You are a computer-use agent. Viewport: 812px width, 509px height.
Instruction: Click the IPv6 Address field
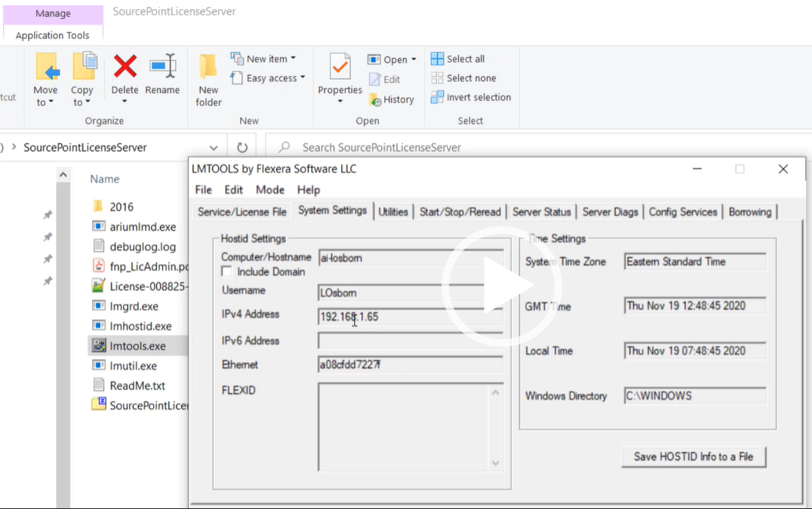tap(411, 341)
